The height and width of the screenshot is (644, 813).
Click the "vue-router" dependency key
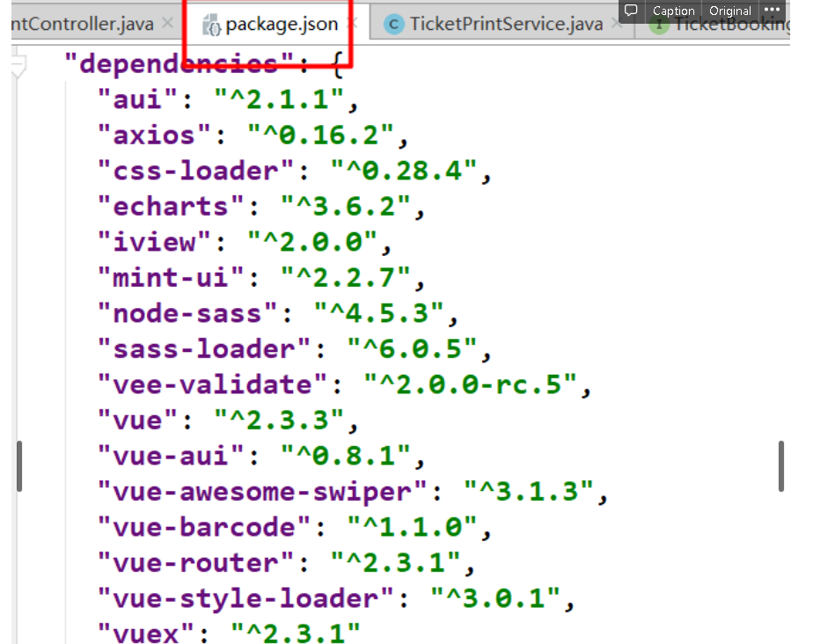click(x=195, y=563)
